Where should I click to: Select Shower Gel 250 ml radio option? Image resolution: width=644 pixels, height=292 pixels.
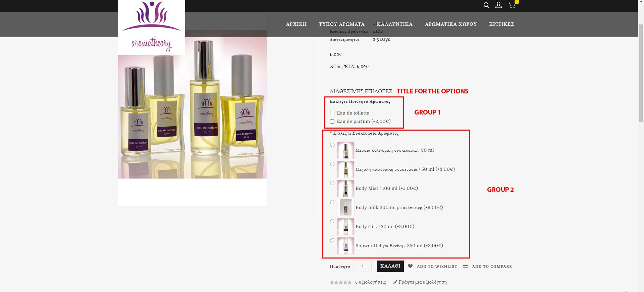click(x=332, y=240)
